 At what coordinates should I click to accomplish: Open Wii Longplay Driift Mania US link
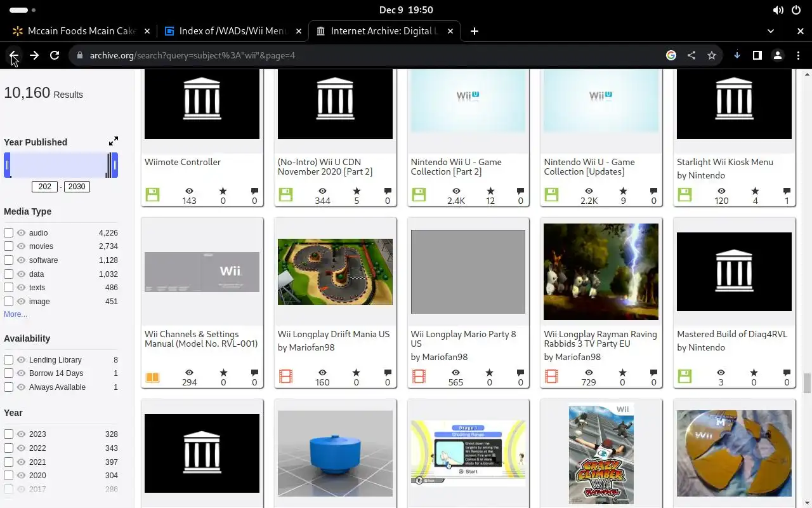pos(334,334)
